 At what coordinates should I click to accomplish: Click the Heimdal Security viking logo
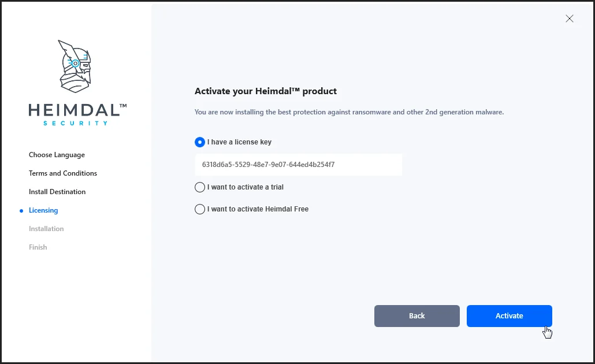click(x=75, y=66)
